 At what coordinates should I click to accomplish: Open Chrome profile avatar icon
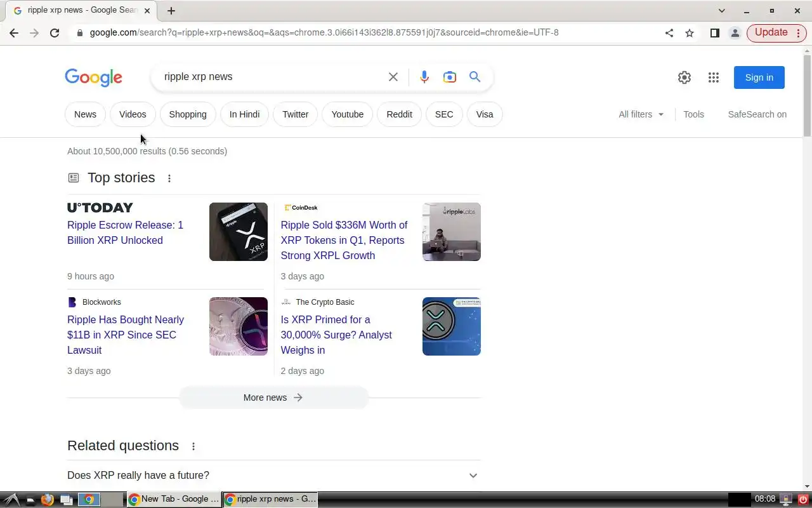(735, 33)
